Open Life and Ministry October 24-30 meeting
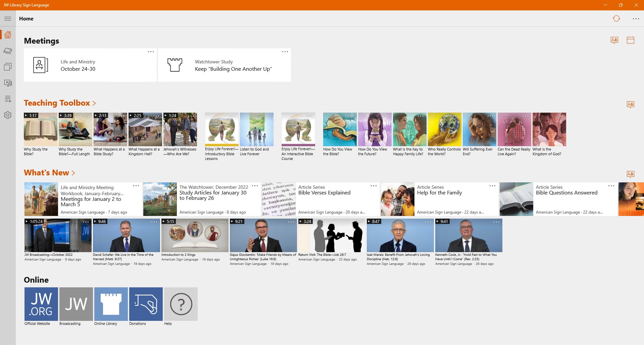The width and height of the screenshot is (644, 345). coord(90,65)
